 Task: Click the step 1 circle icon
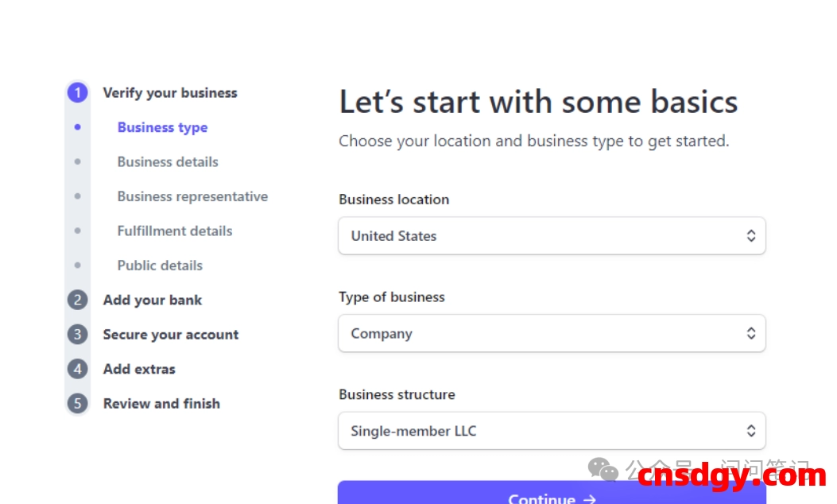point(77,92)
